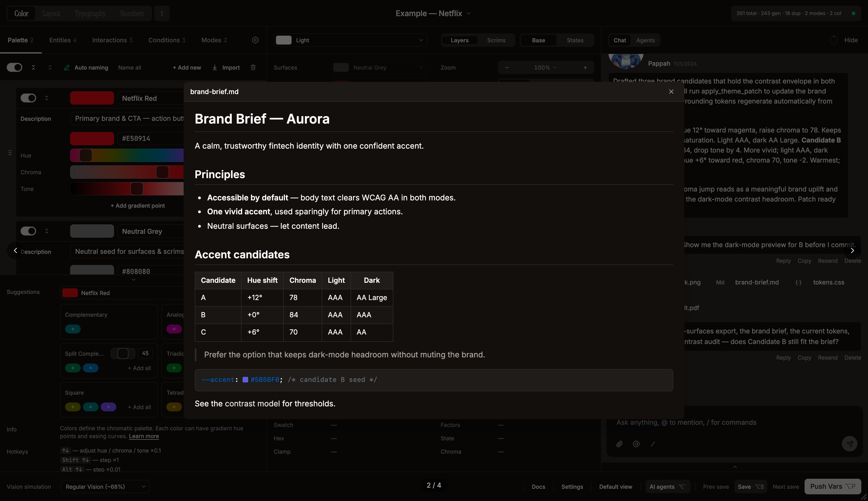Click the green status dot in header
The image size is (868, 501).
pyautogui.click(x=853, y=13)
